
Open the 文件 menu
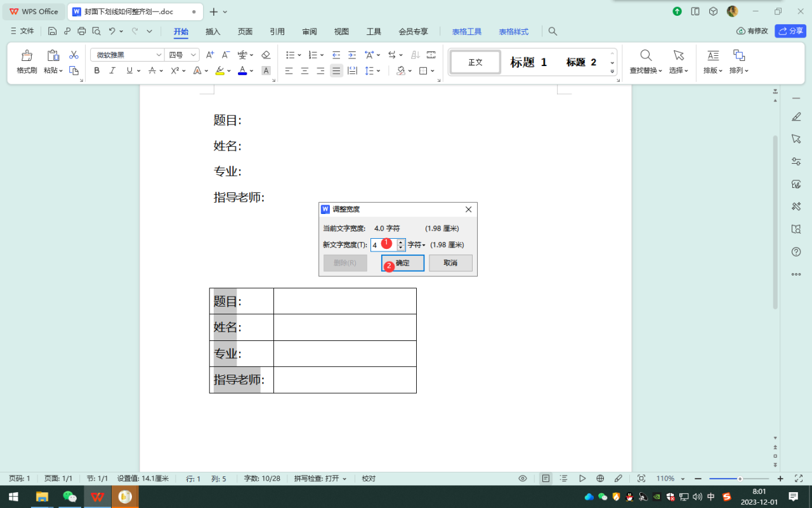point(22,31)
